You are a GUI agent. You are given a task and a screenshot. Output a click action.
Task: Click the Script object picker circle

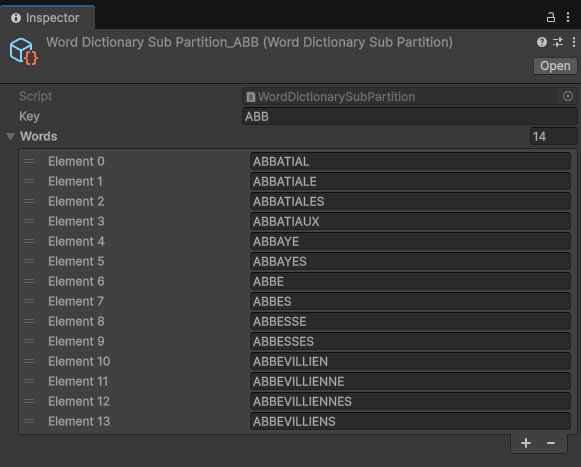[568, 96]
